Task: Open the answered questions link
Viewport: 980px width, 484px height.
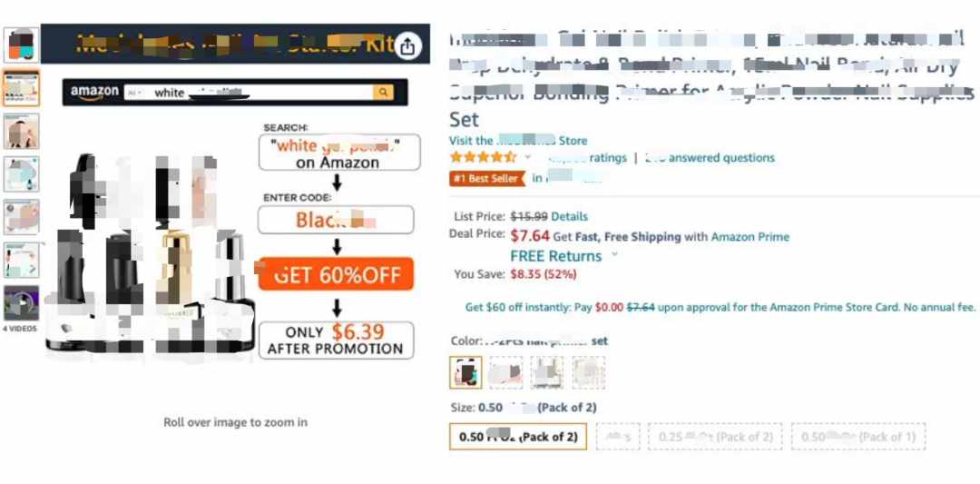Action: [x=710, y=158]
